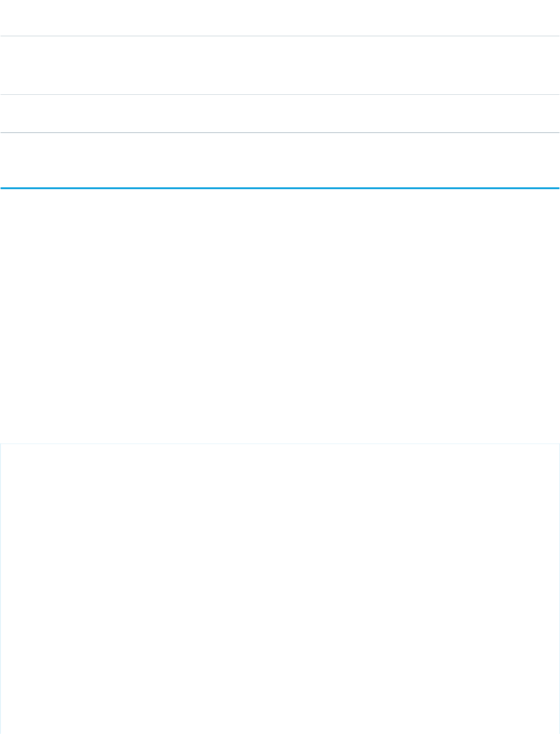Click the top border of the large light box
This screenshot has height=734, width=560.
coord(280,444)
